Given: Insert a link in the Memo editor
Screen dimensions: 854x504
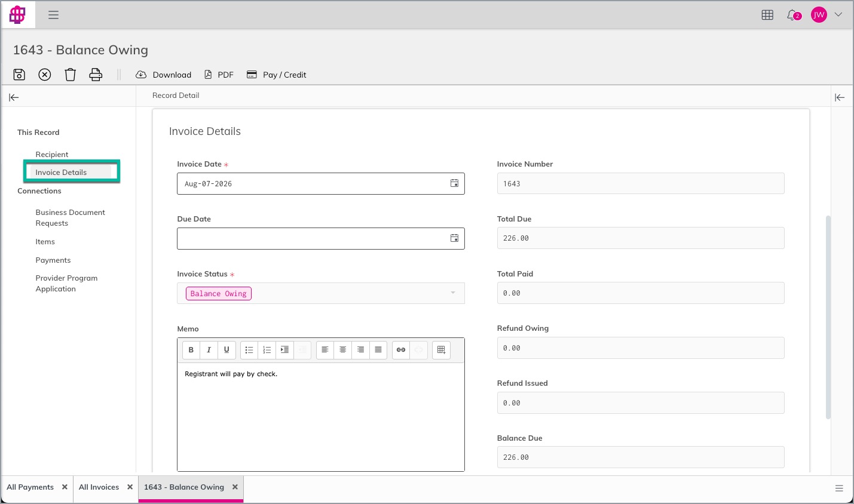Looking at the screenshot, I should [401, 350].
